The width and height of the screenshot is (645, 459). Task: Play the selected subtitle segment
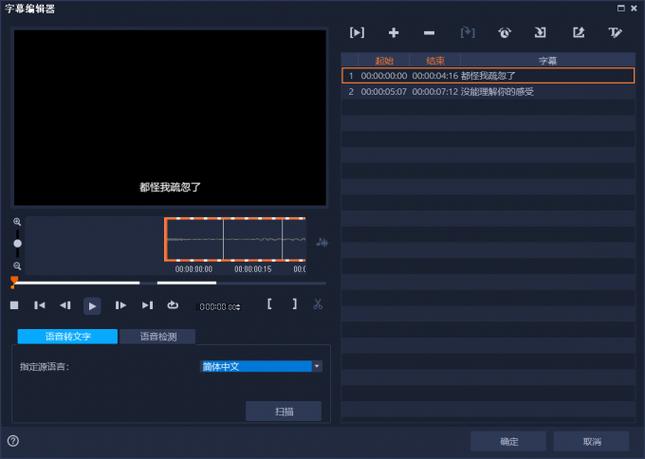[357, 33]
